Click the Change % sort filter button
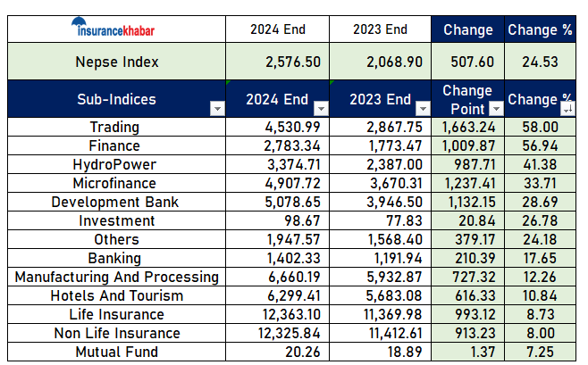Viewport: 588px width, 365px height. pyautogui.click(x=567, y=108)
